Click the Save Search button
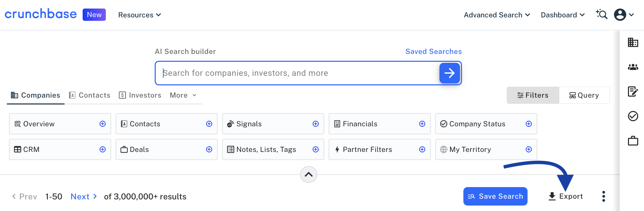644x211 pixels. (495, 196)
